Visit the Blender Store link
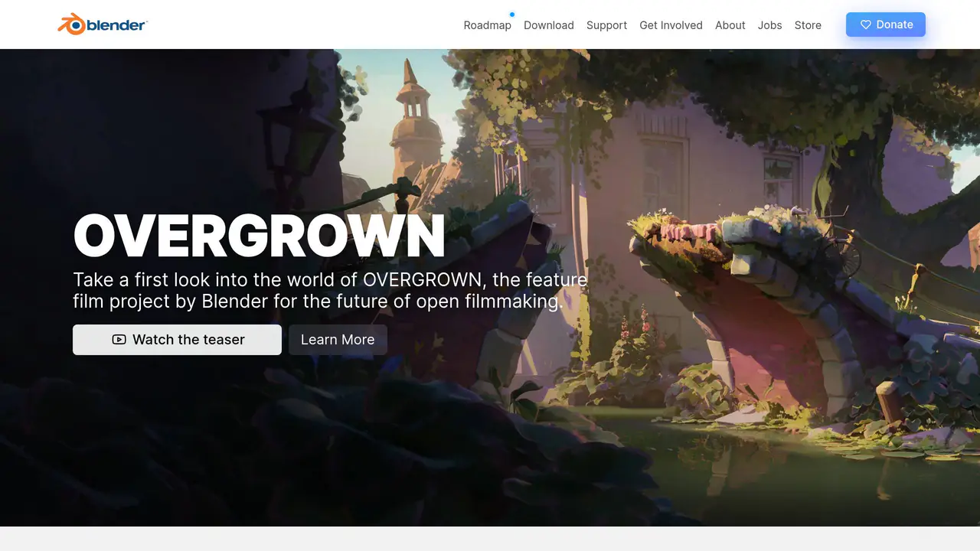This screenshot has height=551, width=980. [808, 25]
